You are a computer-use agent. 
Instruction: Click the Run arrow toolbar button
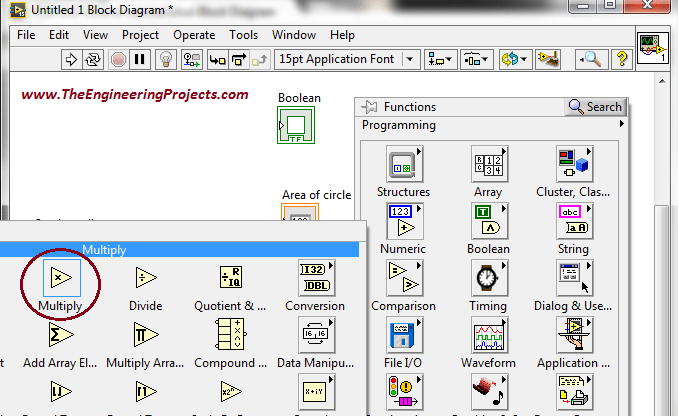[71, 59]
